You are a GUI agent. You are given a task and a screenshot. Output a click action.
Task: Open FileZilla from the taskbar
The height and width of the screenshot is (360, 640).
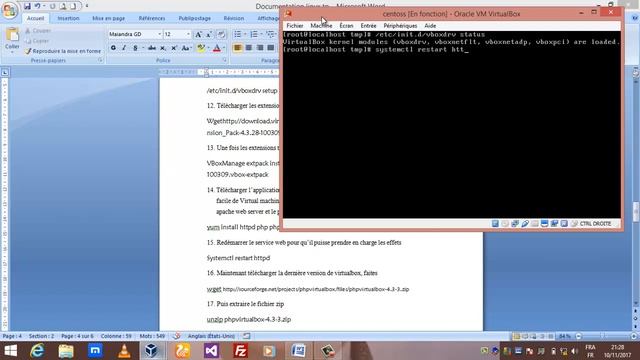(240, 351)
